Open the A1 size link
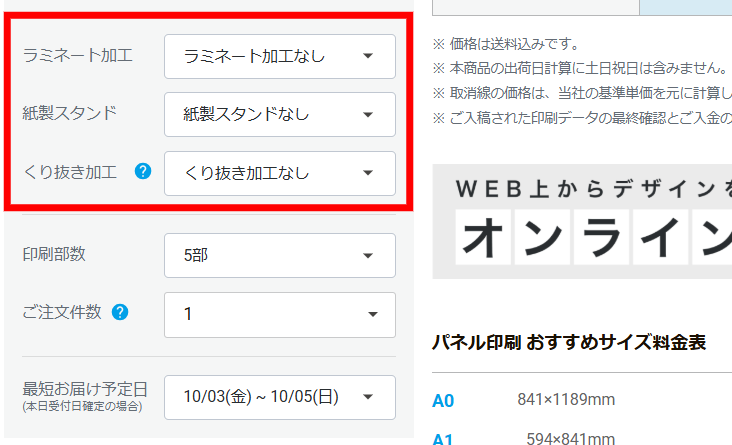Image resolution: width=732 pixels, height=445 pixels. click(443, 438)
